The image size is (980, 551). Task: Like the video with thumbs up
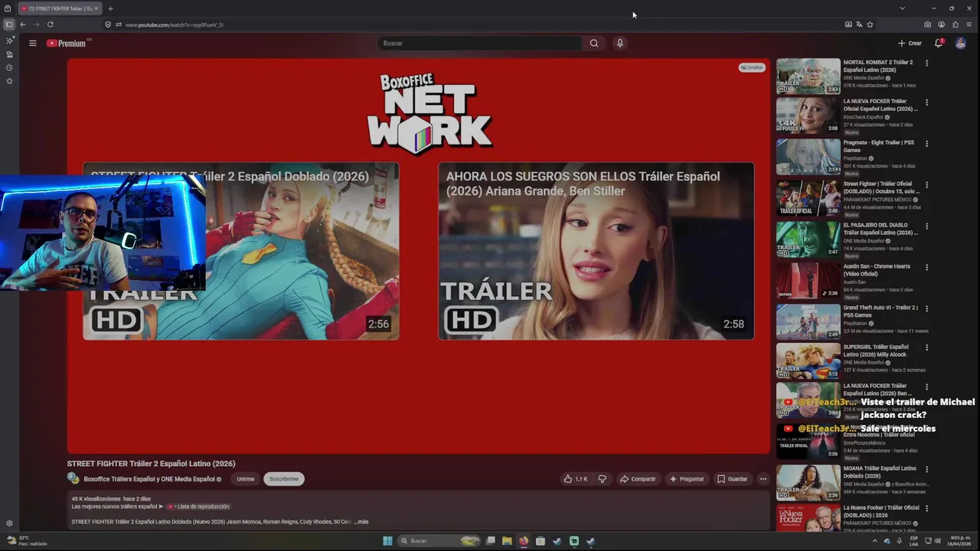tap(576, 479)
